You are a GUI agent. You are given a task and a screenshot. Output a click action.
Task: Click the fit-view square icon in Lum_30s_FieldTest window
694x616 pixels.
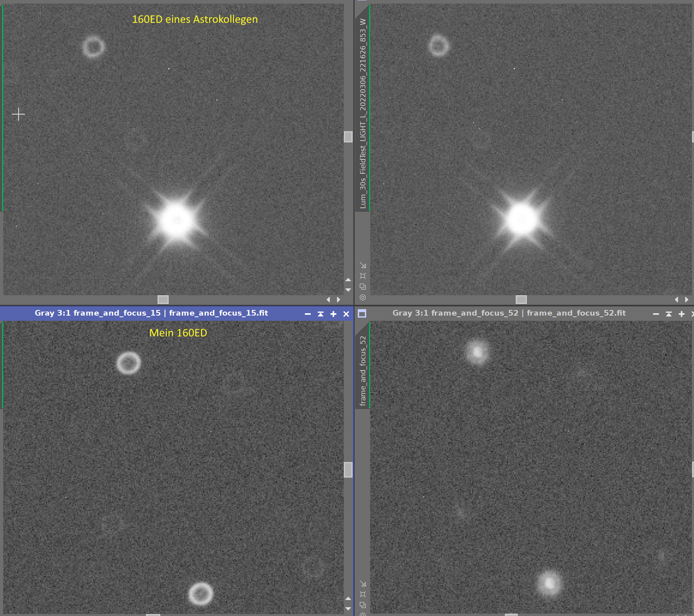tap(363, 276)
